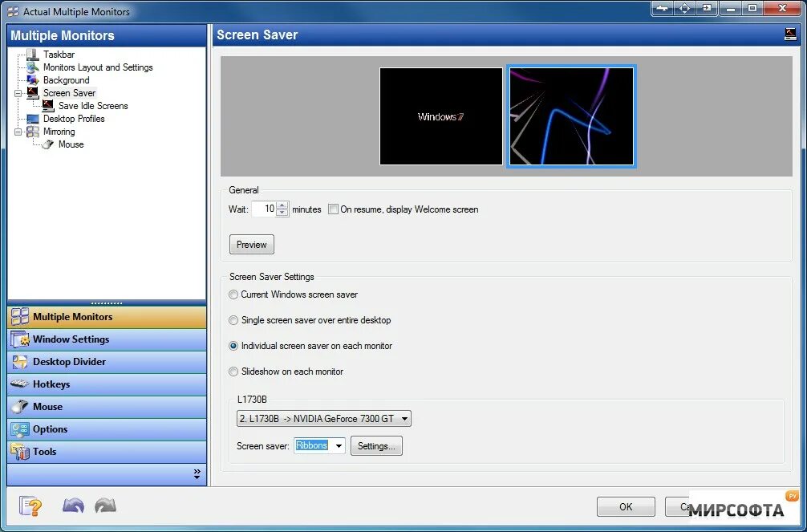
Task: Choose Slideshow on each monitor
Action: (x=233, y=372)
